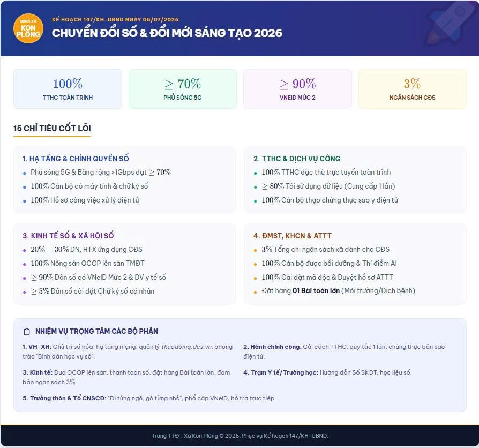Click the orange Kon Plông logo badge

[28, 28]
